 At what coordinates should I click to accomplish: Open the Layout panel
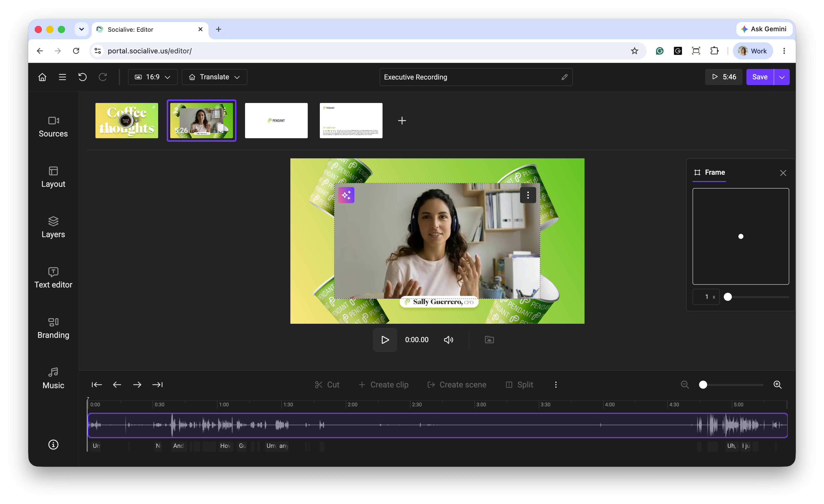(x=53, y=177)
